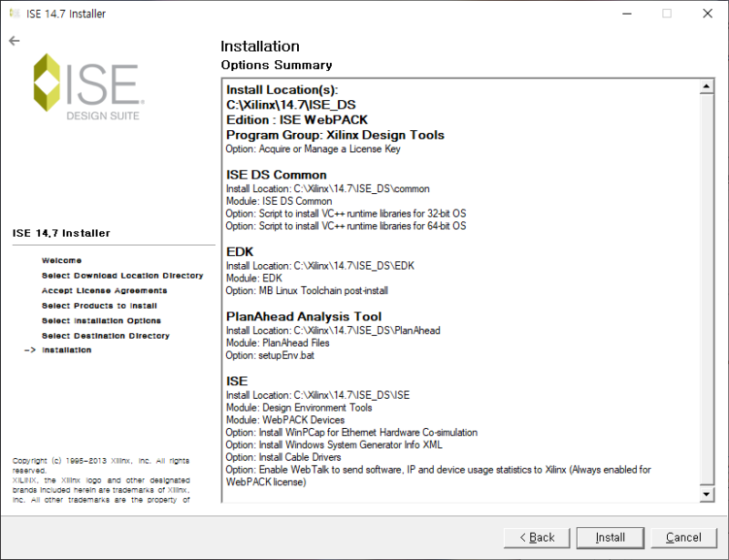Click the 'EDK' section heading
This screenshot has width=729, height=560.
click(x=240, y=252)
